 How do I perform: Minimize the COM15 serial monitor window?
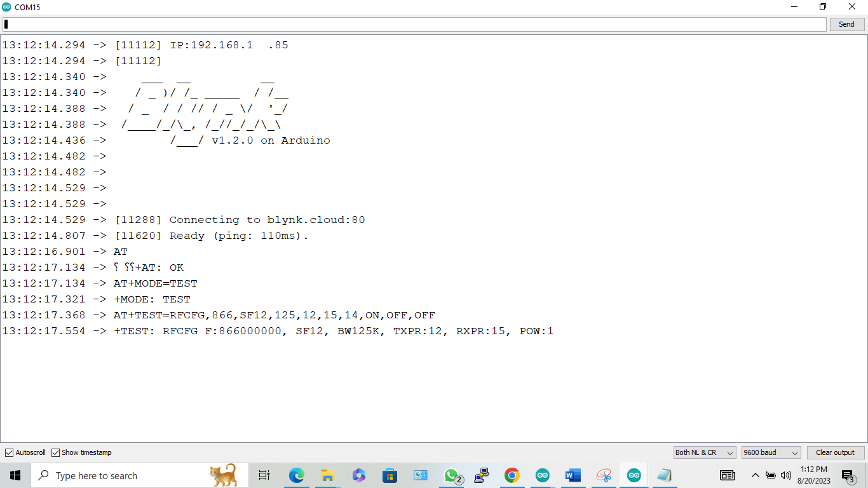(x=794, y=6)
